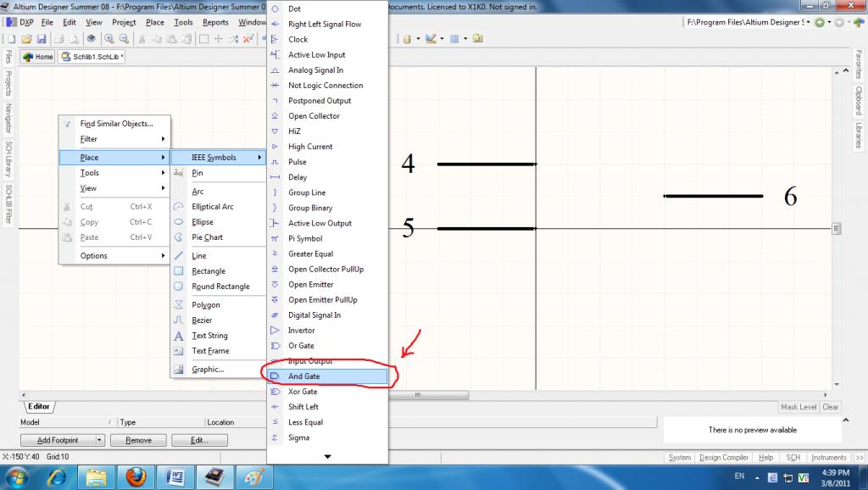Select And Gate from IEEE symbols list
This screenshot has height=490, width=868.
point(326,376)
